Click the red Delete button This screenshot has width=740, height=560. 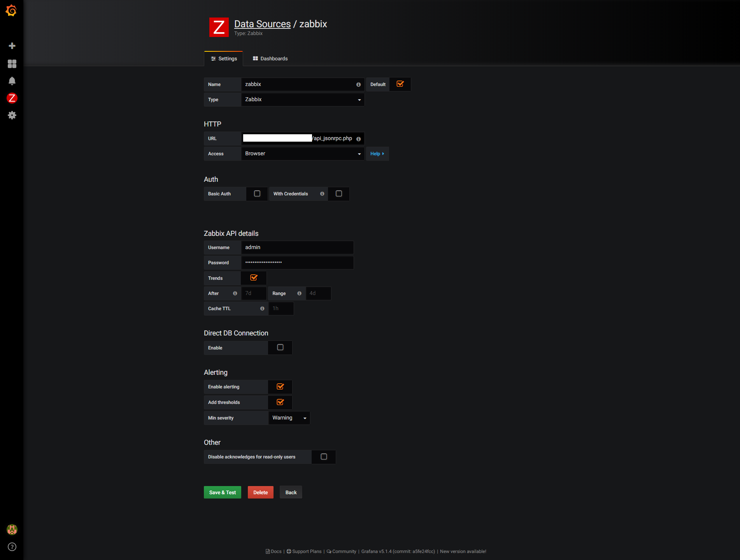pos(261,492)
